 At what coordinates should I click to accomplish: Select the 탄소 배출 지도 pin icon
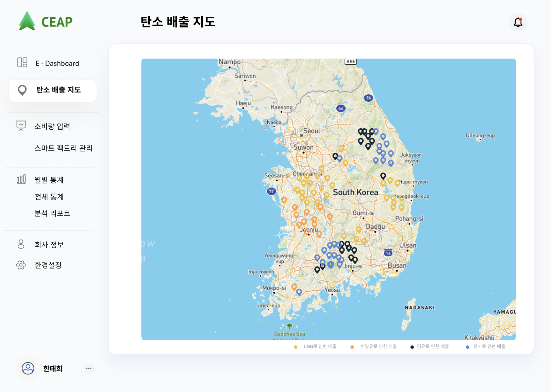coord(22,91)
